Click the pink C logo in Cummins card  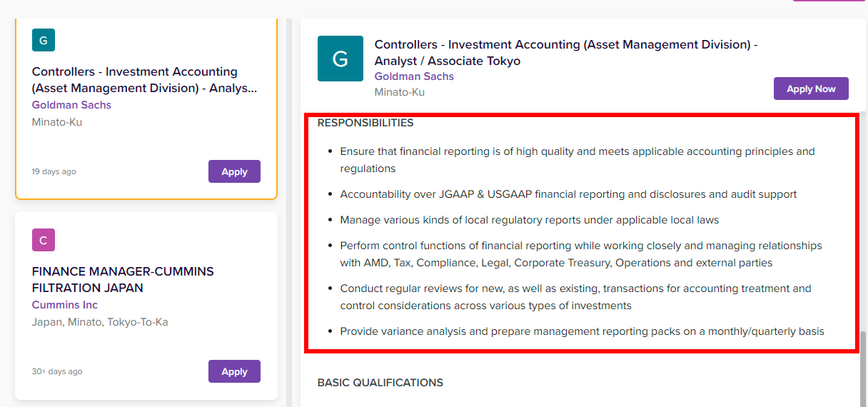click(44, 240)
